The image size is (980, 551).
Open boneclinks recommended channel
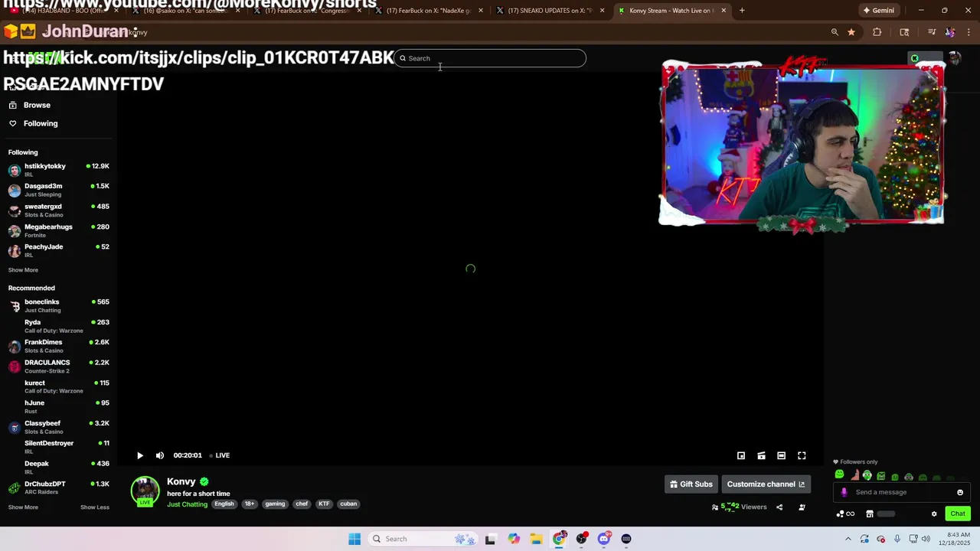(58, 305)
